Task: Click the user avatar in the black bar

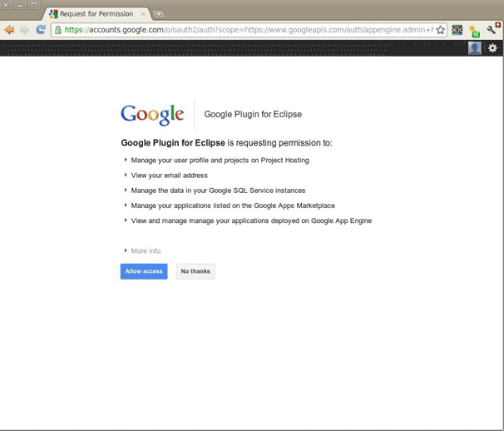Action: point(474,48)
